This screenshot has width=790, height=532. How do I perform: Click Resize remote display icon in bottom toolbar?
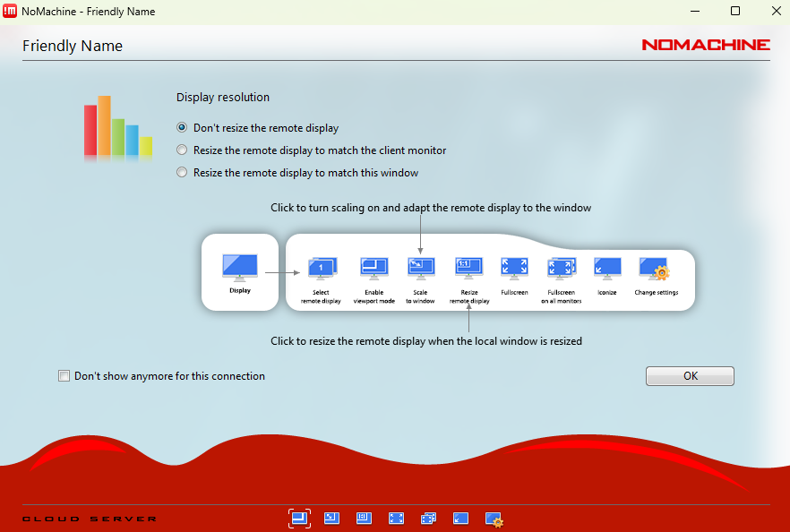click(364, 518)
